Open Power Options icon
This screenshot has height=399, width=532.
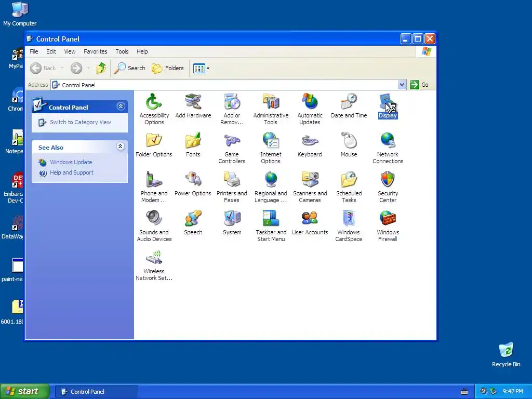(193, 184)
